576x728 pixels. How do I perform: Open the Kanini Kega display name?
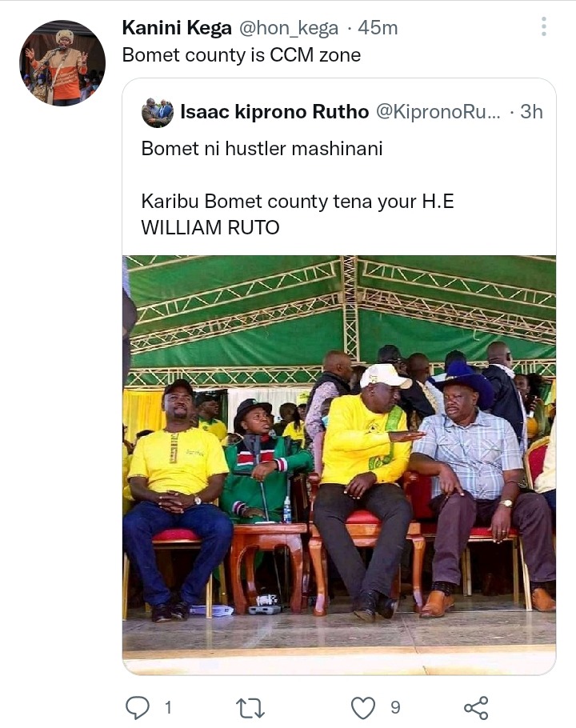click(x=177, y=28)
